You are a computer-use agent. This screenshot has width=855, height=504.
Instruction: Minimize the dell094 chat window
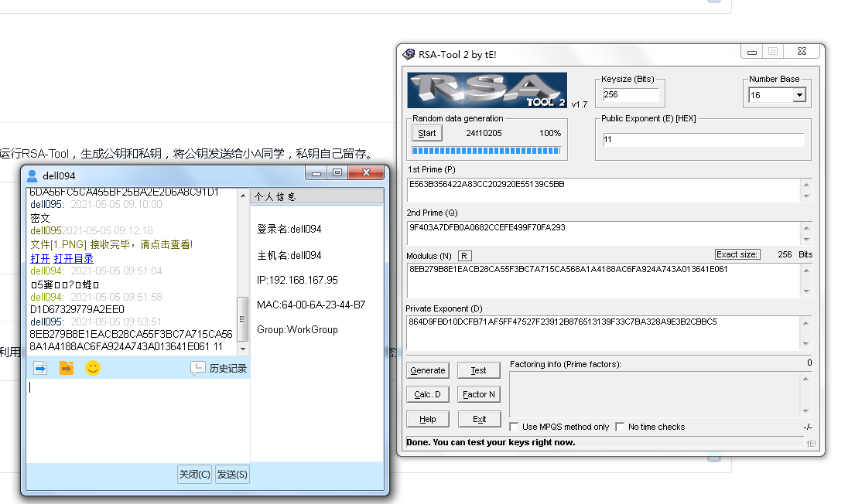(x=316, y=173)
